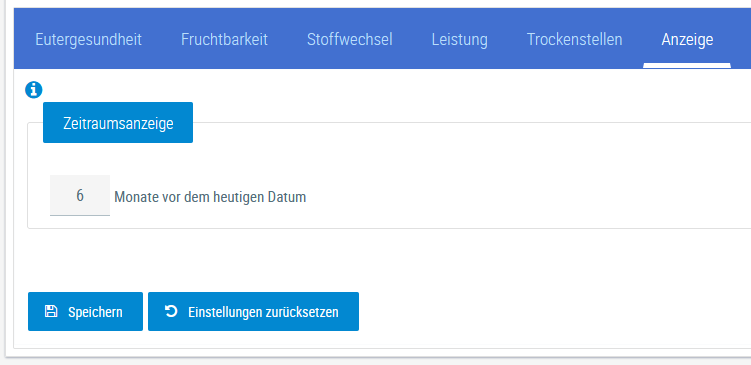Click the circular reset arrow icon

171,311
